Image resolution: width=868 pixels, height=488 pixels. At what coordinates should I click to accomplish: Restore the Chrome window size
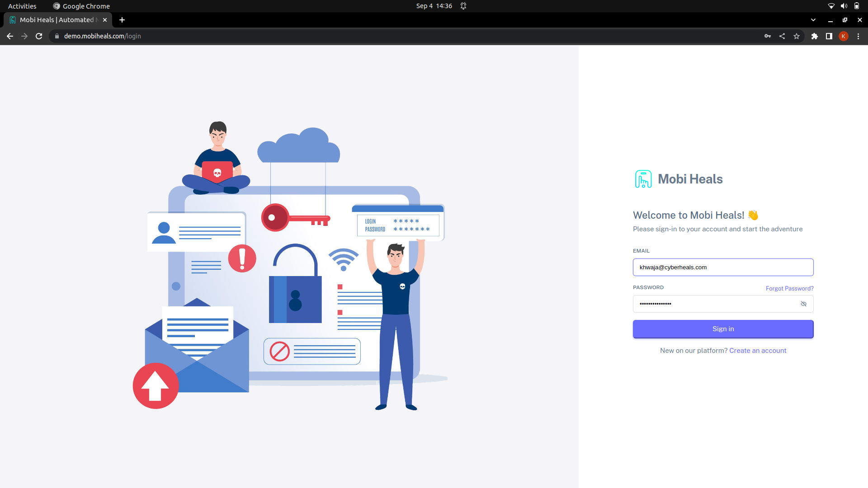(x=845, y=20)
